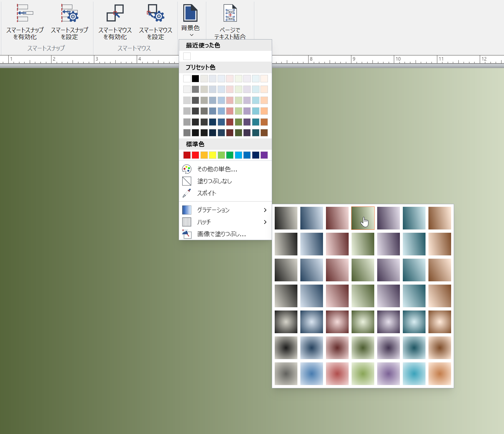Click the 塗りつぶしなし no-fill icon
Viewport: 504px width, 434px height.
click(187, 181)
